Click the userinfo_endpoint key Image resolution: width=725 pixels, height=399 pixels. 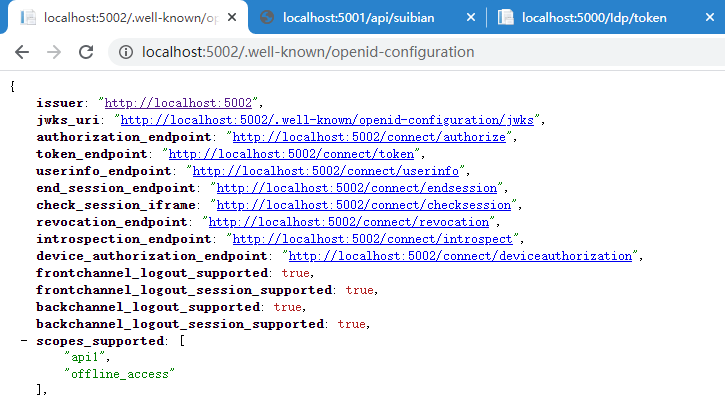click(x=104, y=171)
